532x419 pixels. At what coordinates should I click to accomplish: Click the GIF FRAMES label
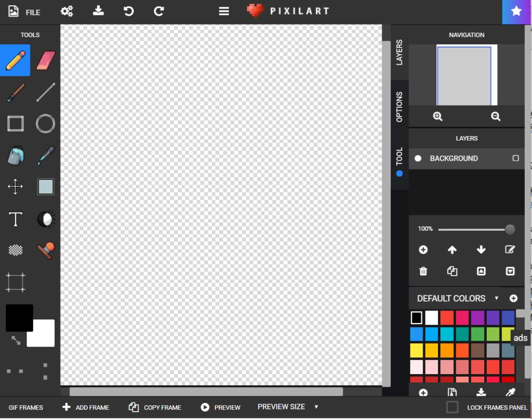[x=26, y=408]
